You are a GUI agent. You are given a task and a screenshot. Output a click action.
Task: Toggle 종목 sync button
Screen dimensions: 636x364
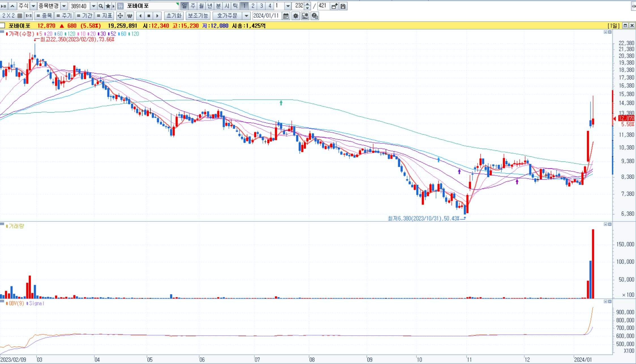pos(44,16)
